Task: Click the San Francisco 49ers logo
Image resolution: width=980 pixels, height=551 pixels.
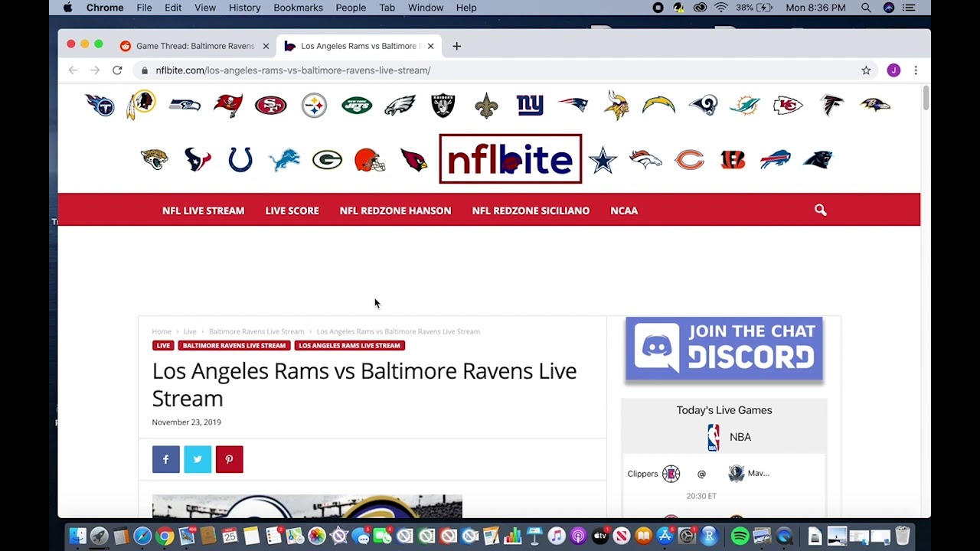Action: point(270,105)
